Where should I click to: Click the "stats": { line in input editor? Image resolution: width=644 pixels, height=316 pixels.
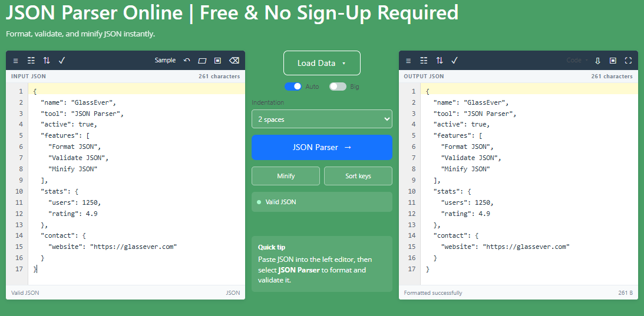pos(59,192)
